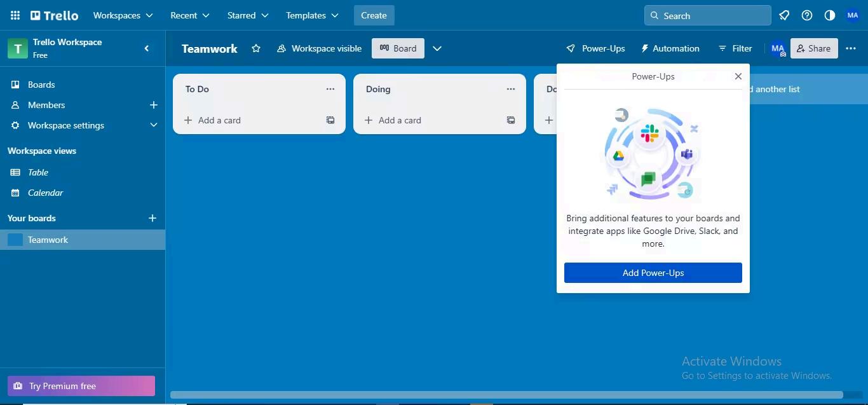This screenshot has width=868, height=405.
Task: Click horizontal scrollbar at board bottom
Action: point(506,395)
